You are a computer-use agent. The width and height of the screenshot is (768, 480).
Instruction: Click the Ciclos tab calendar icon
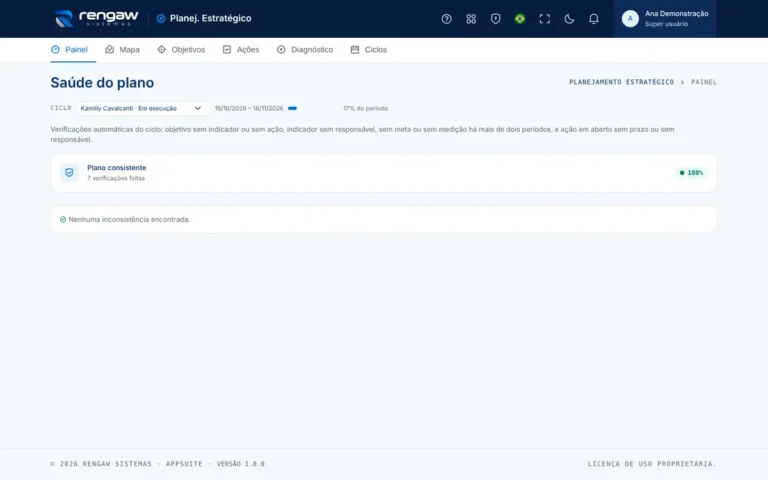point(355,49)
